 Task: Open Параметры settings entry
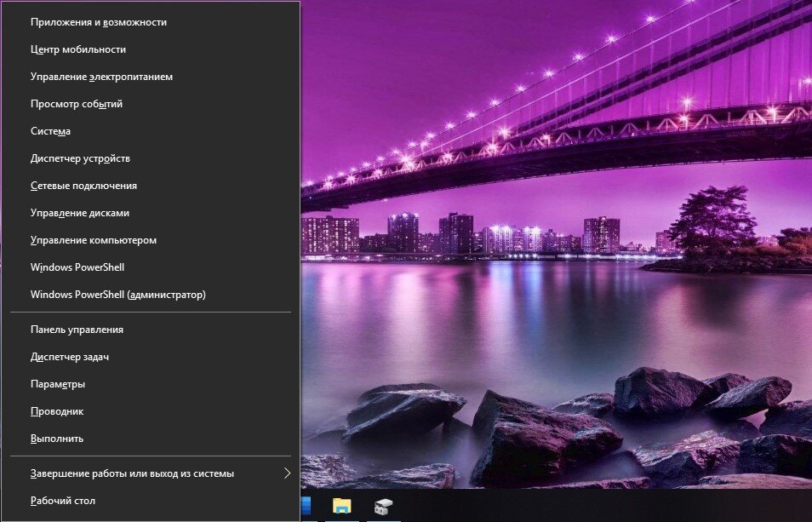click(x=150, y=384)
